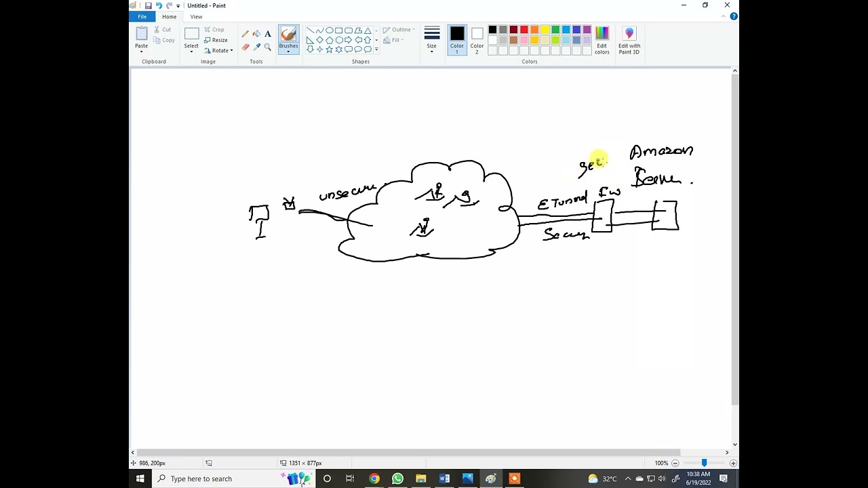Choose the Oval shape in Shapes gallery
The image size is (868, 488).
329,30
